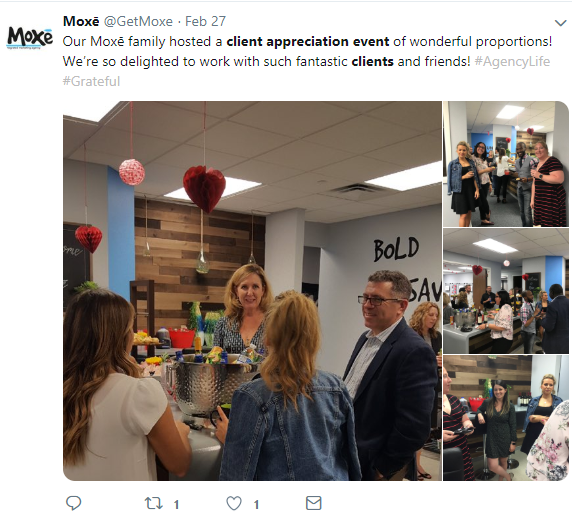Click the bold "client appreciation event" text
This screenshot has height=520, width=572.
(308, 42)
